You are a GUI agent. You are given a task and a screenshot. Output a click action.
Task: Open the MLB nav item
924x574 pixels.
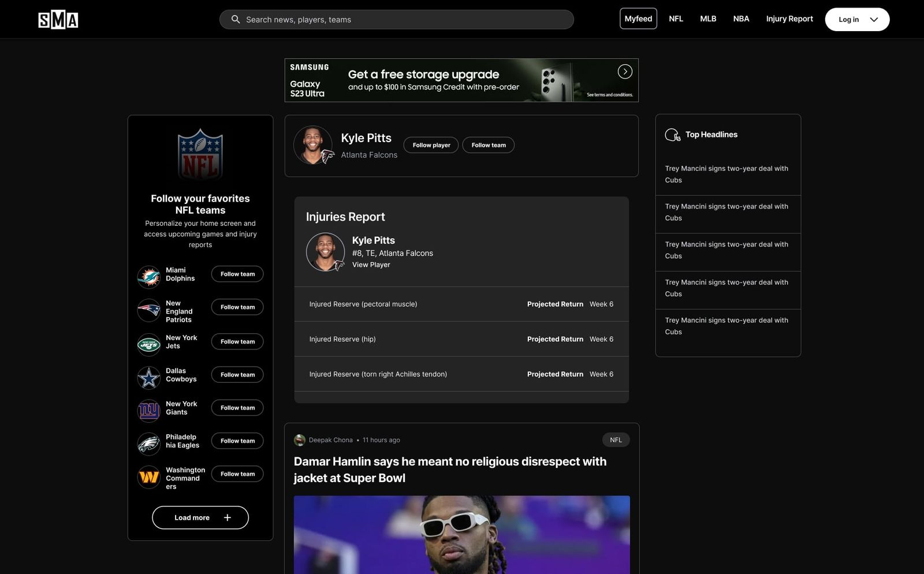point(708,18)
